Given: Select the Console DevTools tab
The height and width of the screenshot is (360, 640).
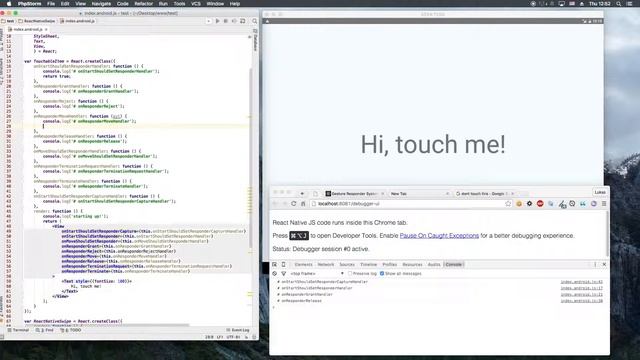Looking at the screenshot, I should coord(453,264).
